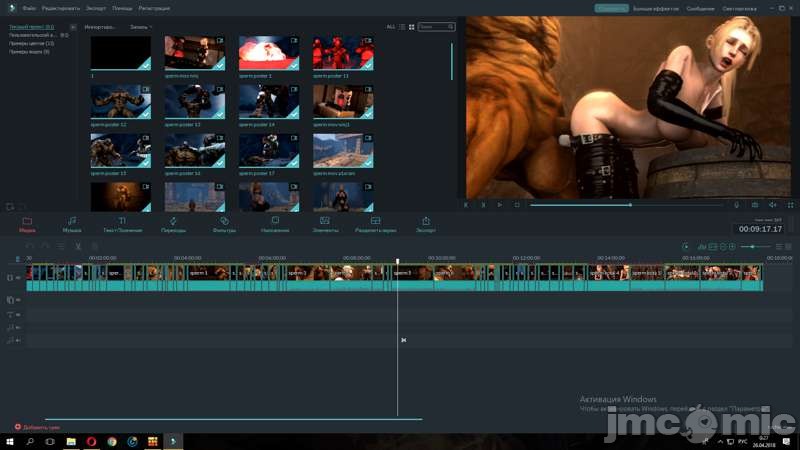Expand the Импортиров... (Import) dropdown
800x450 pixels.
100,27
